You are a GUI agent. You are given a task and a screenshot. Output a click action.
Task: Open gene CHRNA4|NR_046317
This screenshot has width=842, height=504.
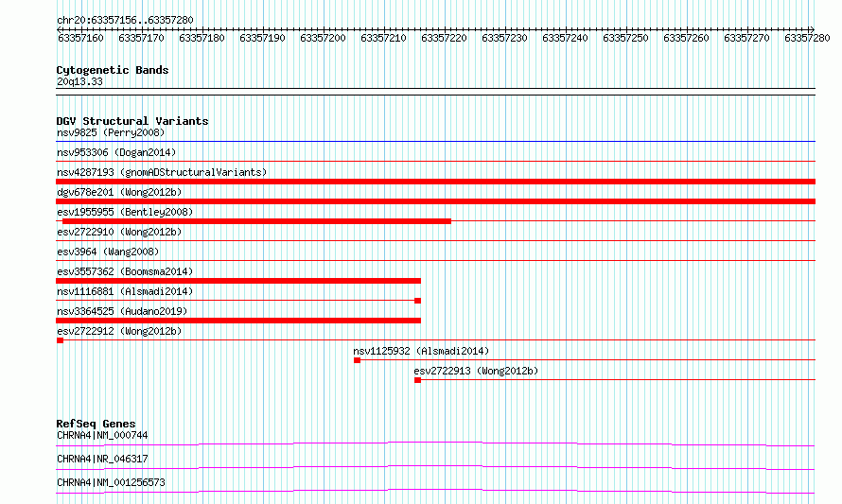102,459
